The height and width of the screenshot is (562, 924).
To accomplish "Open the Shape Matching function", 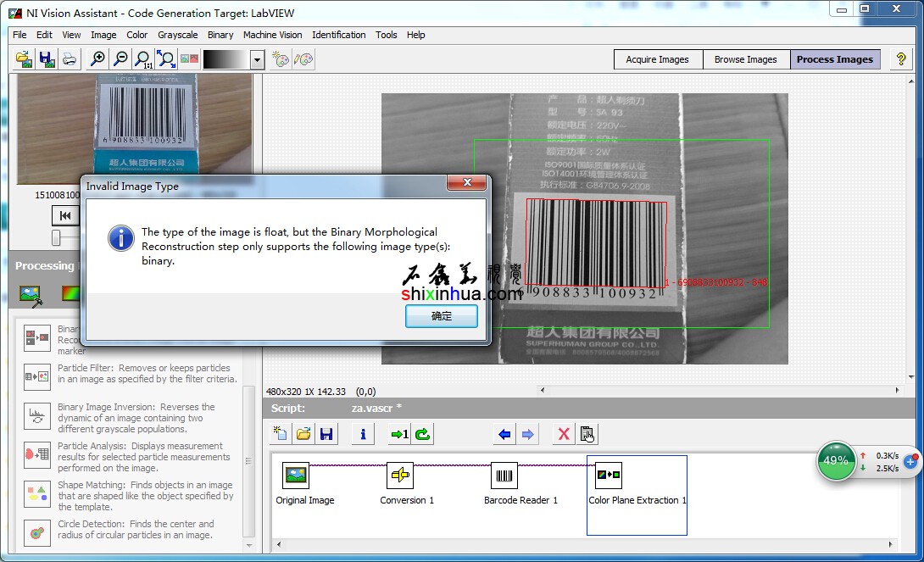I will 36,492.
